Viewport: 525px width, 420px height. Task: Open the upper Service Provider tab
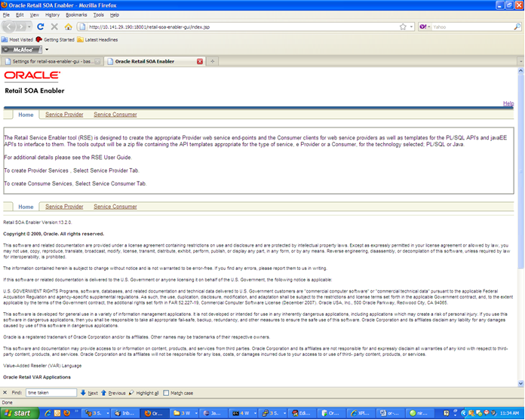[x=64, y=115]
